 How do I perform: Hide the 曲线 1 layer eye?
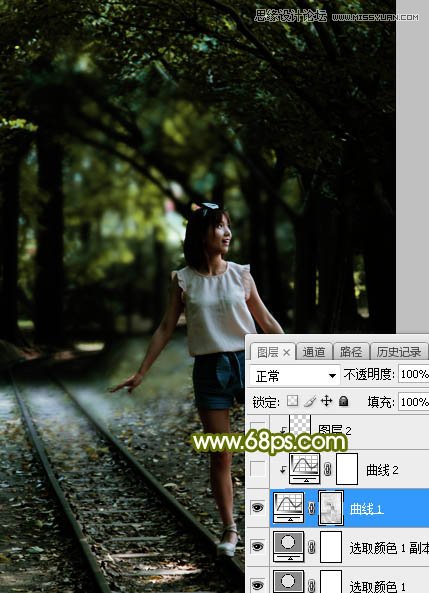click(x=258, y=508)
